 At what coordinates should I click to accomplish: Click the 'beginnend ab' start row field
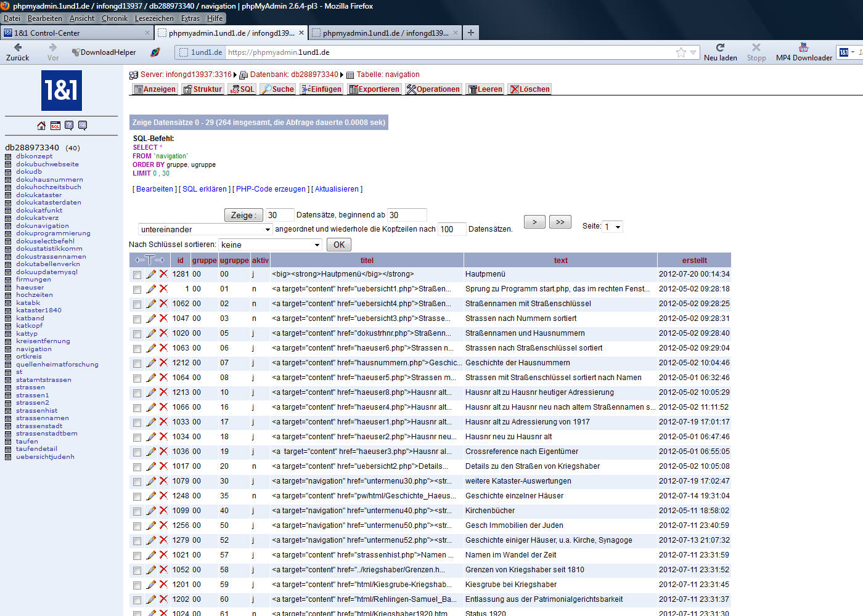pos(406,215)
